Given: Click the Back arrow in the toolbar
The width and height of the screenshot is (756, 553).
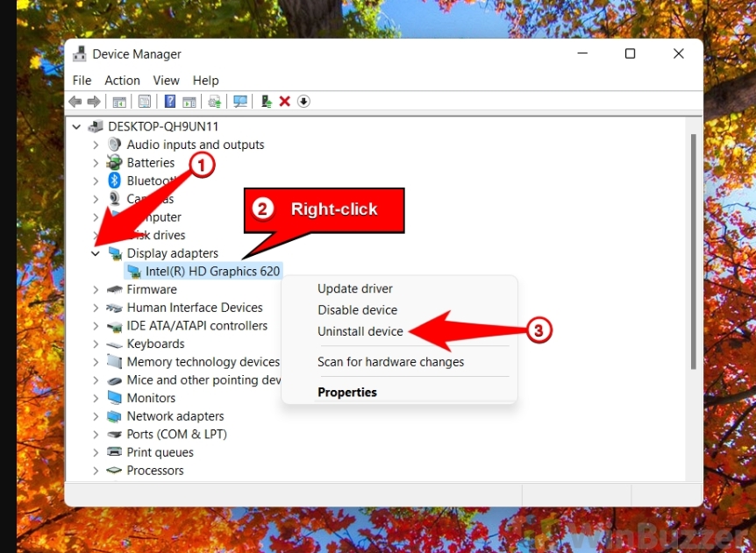Looking at the screenshot, I should point(75,102).
